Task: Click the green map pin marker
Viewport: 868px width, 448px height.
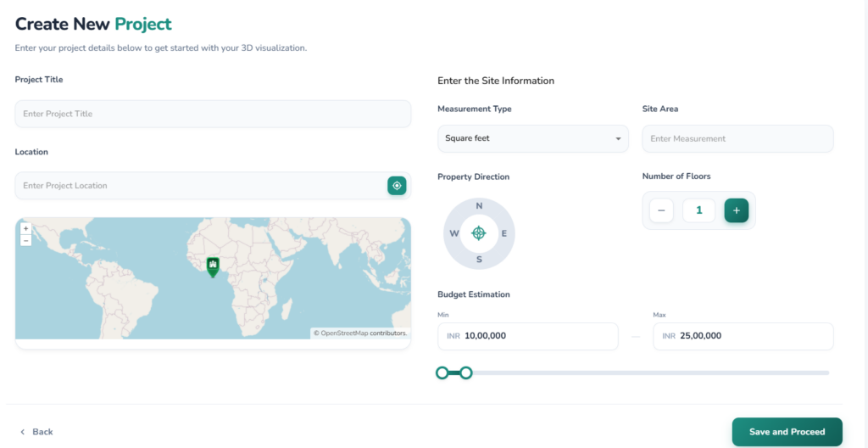Action: tap(213, 266)
